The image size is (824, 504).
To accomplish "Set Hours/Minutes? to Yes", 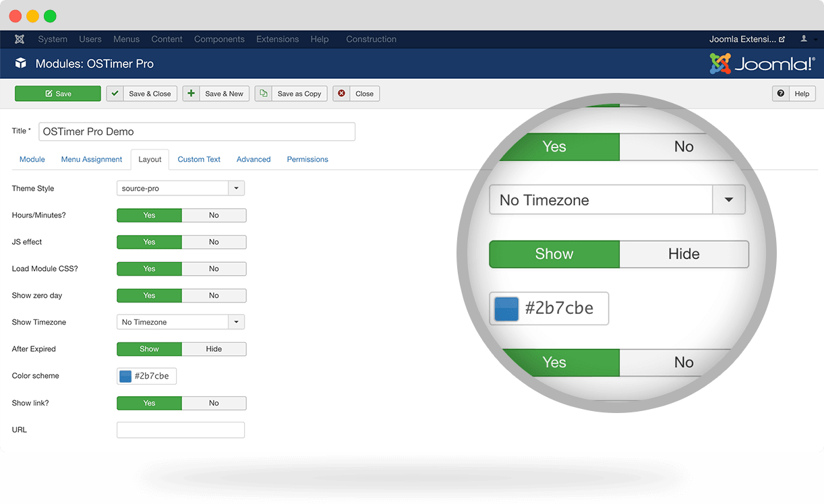I will [x=149, y=215].
